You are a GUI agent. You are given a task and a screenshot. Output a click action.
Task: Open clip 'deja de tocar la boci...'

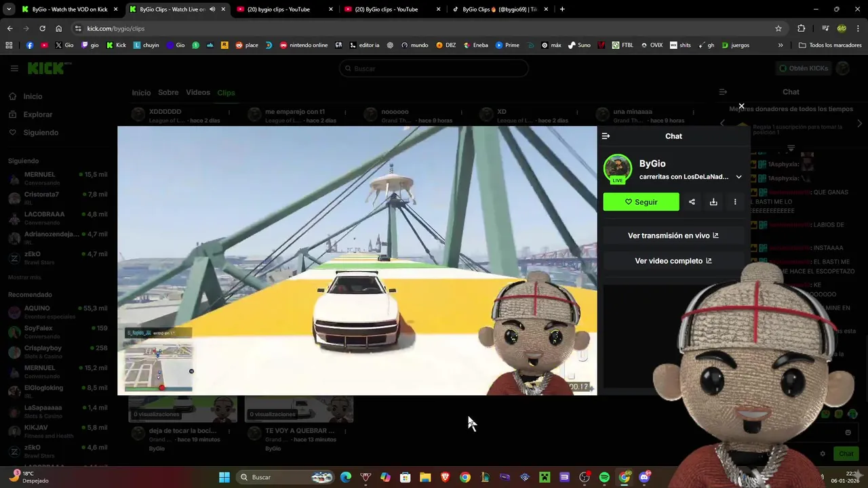coord(183,431)
